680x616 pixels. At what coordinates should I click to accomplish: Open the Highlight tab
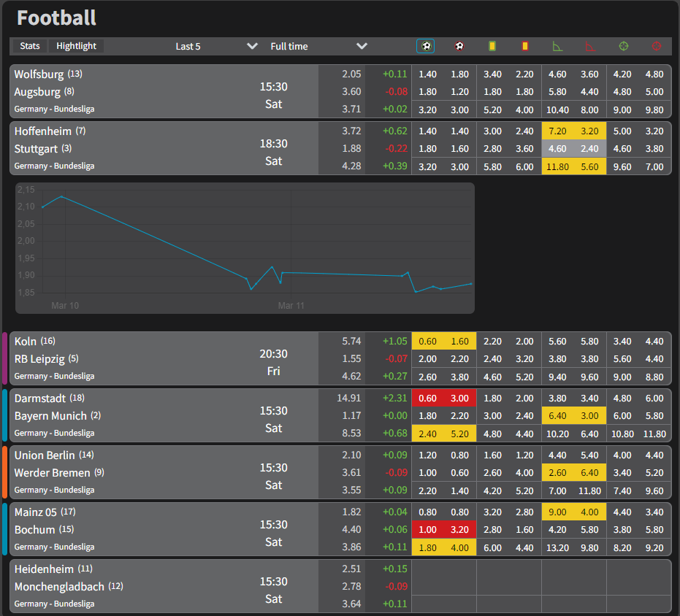(x=76, y=46)
